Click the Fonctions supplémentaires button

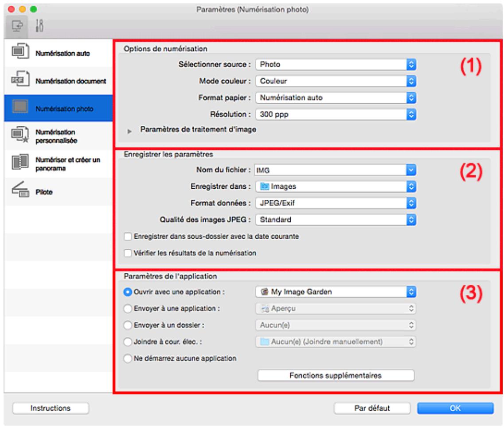[336, 376]
